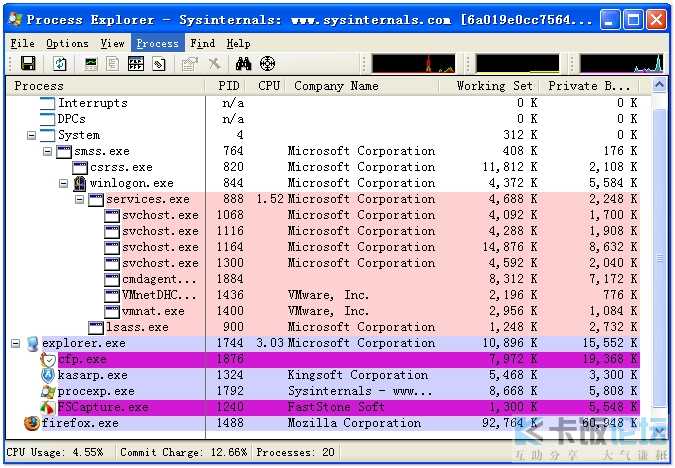Open the File menu
The width and height of the screenshot is (675, 468).
pos(22,43)
